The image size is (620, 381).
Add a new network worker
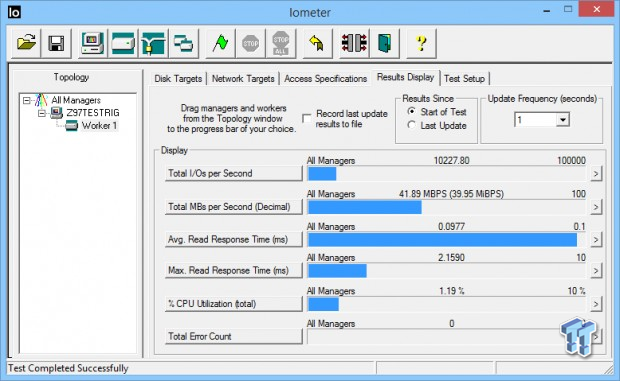(153, 43)
